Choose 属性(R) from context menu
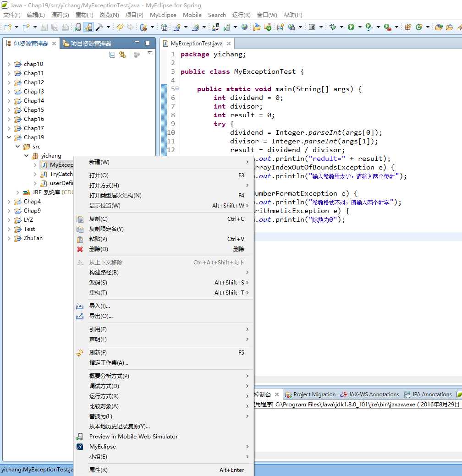The width and height of the screenshot is (462, 476). [x=164, y=470]
